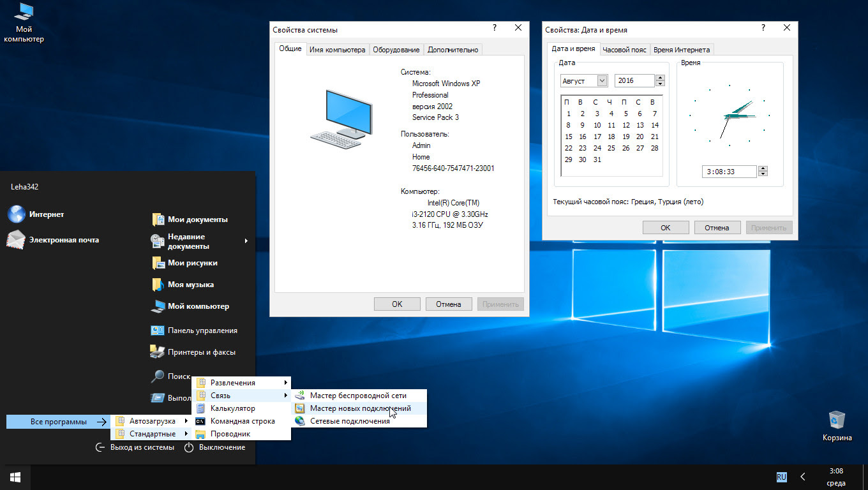Click the Internet globe icon in Start menu
Image resolution: width=868 pixels, height=490 pixels.
point(16,214)
